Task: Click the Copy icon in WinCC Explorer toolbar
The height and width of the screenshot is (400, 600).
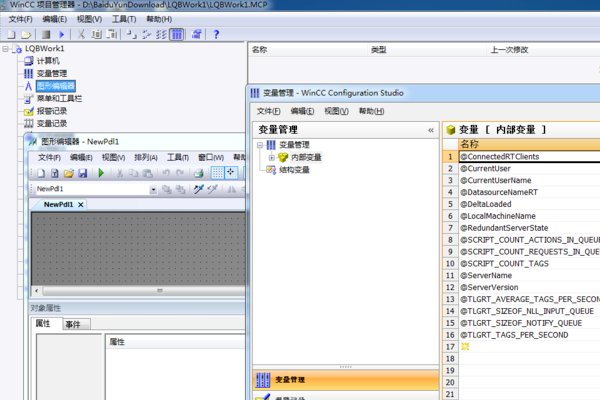Action: point(96,35)
